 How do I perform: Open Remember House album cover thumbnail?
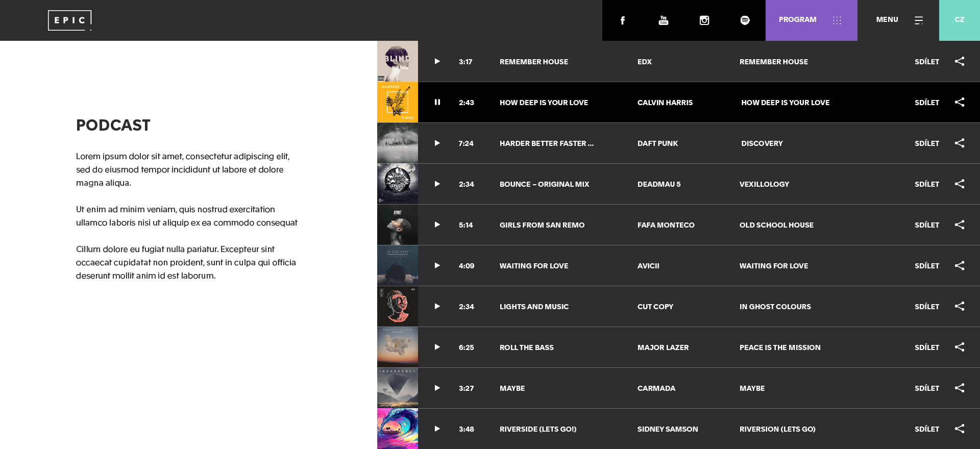(x=398, y=61)
